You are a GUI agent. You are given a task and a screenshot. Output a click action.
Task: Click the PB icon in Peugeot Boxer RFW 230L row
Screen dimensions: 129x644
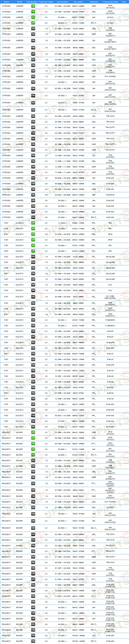[x=33, y=438]
